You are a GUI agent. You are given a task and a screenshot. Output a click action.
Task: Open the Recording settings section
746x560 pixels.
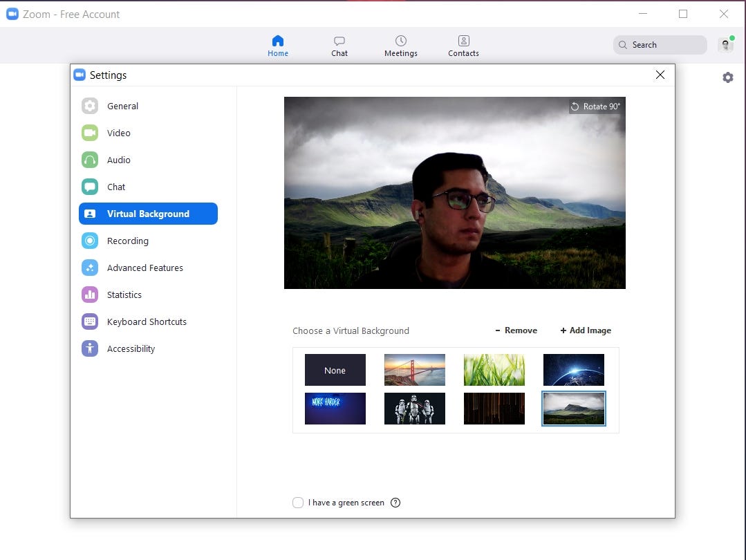click(x=89, y=241)
